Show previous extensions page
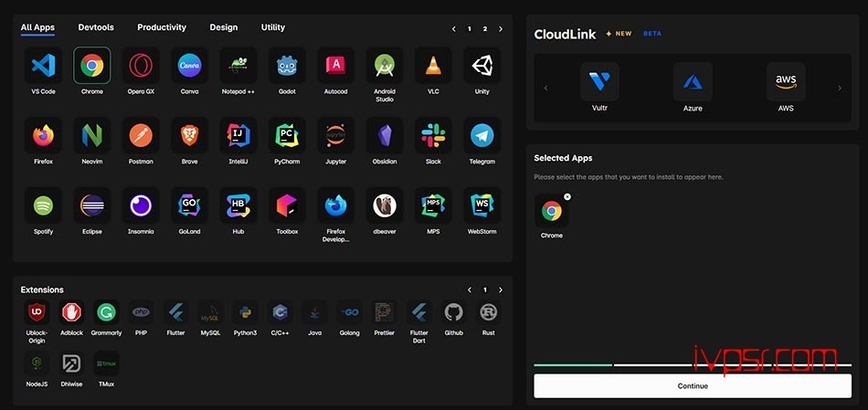Viewport: 868px width, 410px height. click(x=470, y=290)
